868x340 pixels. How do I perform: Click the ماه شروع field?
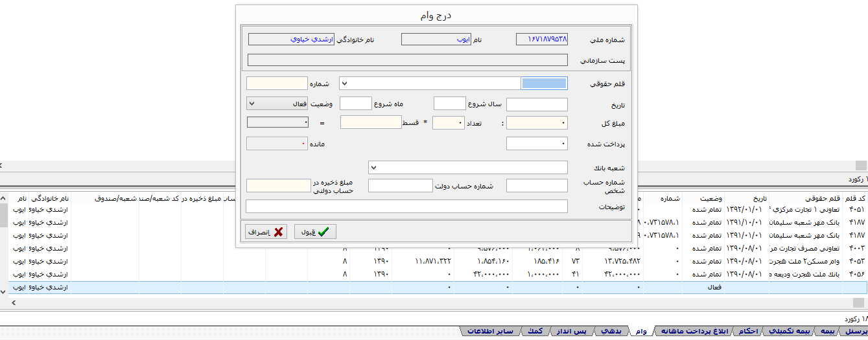coord(356,104)
